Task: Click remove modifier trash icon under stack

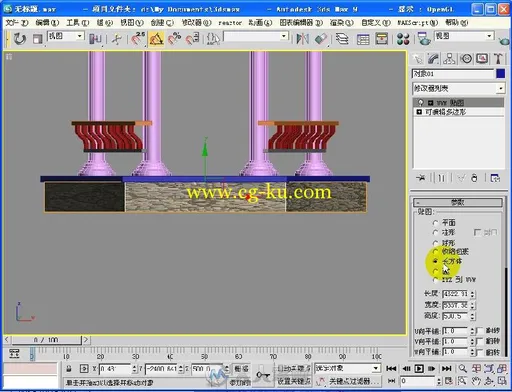Action: click(474, 178)
